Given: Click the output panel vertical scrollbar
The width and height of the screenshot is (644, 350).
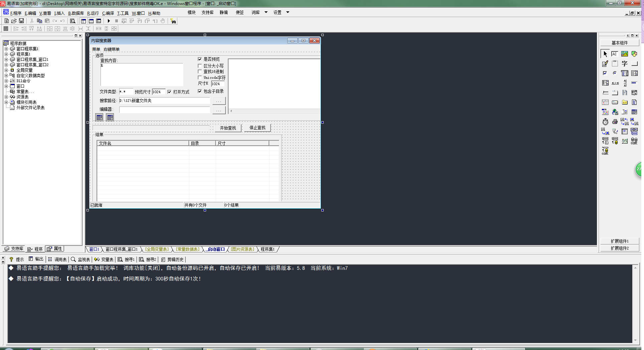Looking at the screenshot, I should [x=635, y=304].
